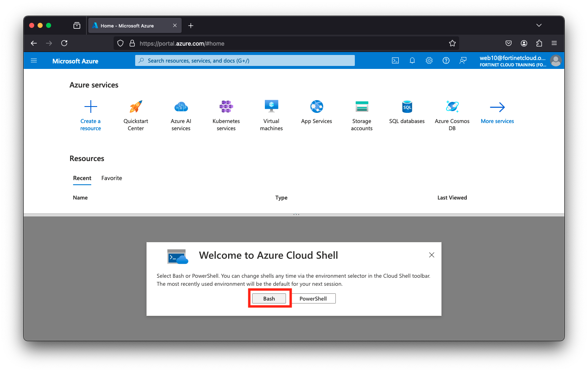Click the Resources heading
Image resolution: width=588 pixels, height=372 pixels.
tap(87, 159)
